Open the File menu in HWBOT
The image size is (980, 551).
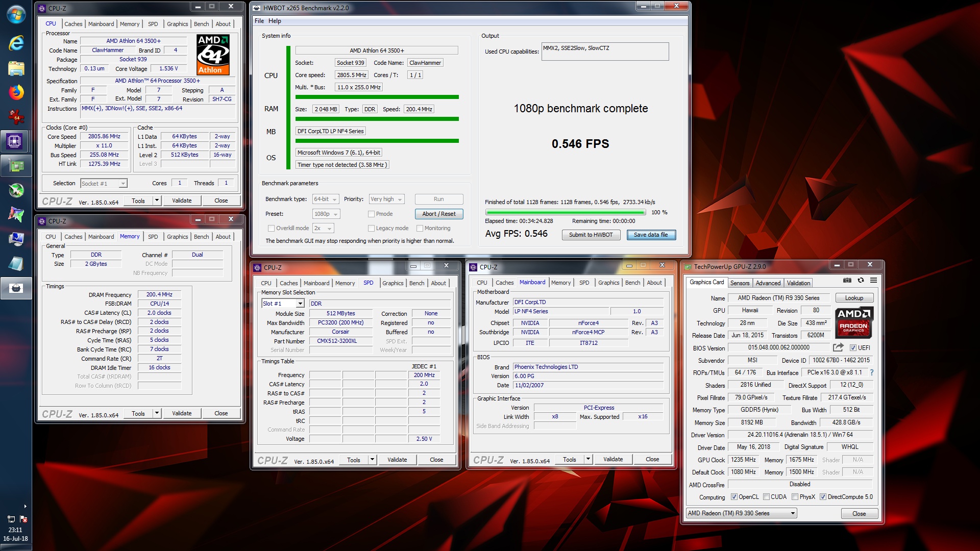click(x=259, y=21)
